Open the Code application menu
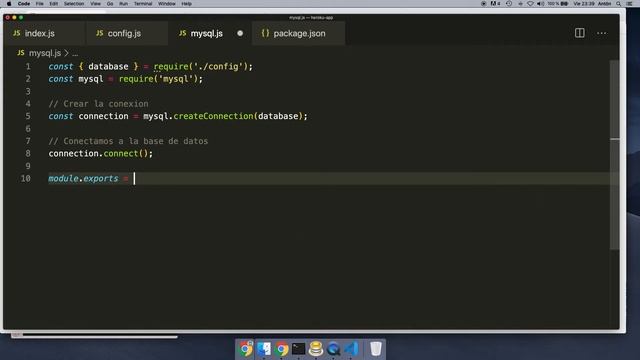Viewport: 640px width, 360px height. click(24, 4)
